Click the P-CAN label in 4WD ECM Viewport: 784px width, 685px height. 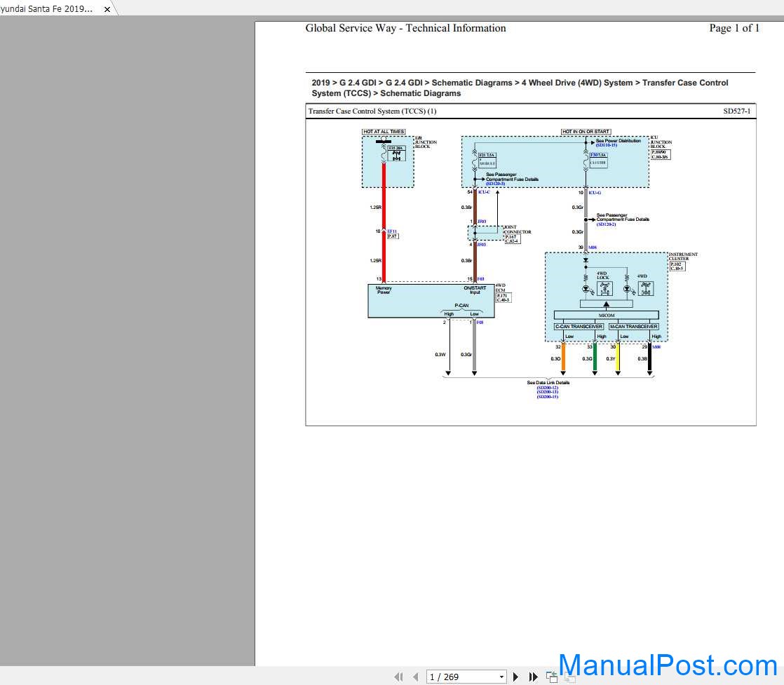point(461,306)
